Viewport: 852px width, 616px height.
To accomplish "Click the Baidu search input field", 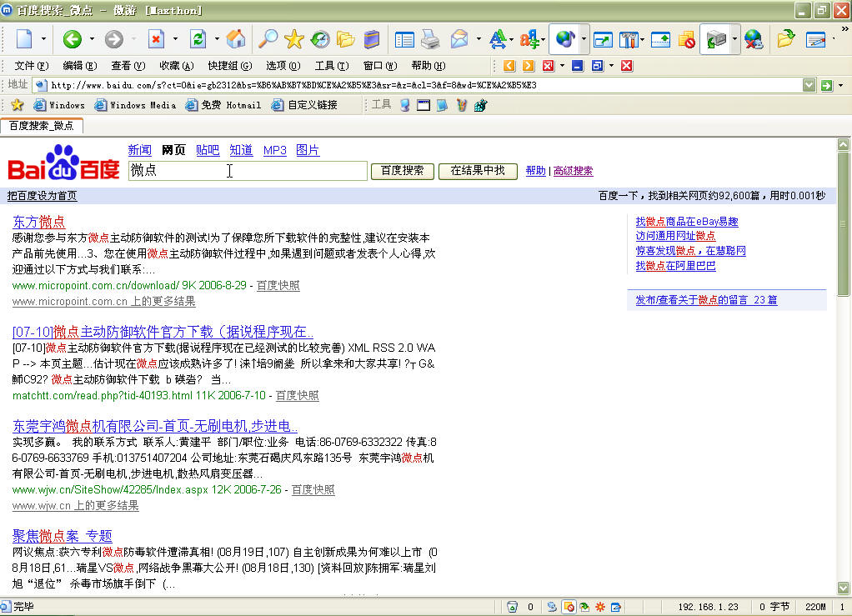I will tap(248, 171).
